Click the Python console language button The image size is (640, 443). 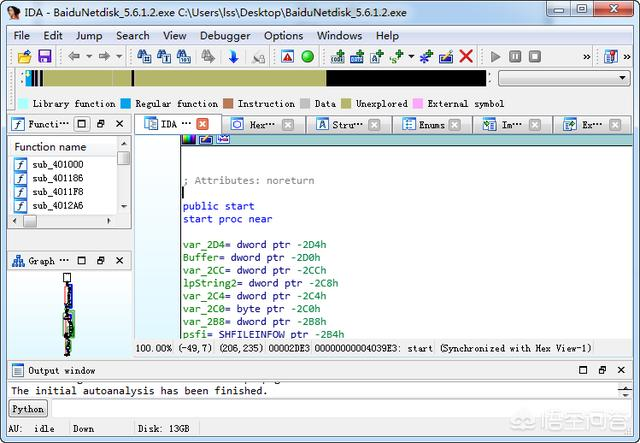(28, 409)
